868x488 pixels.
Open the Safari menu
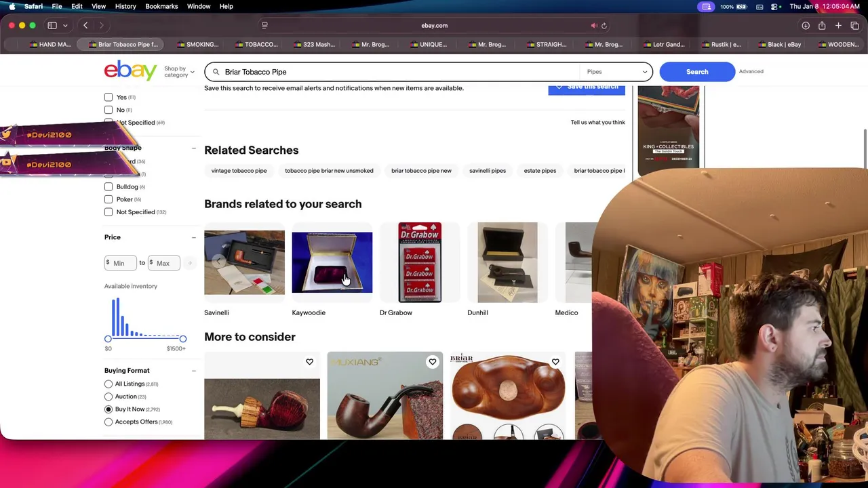tap(33, 6)
